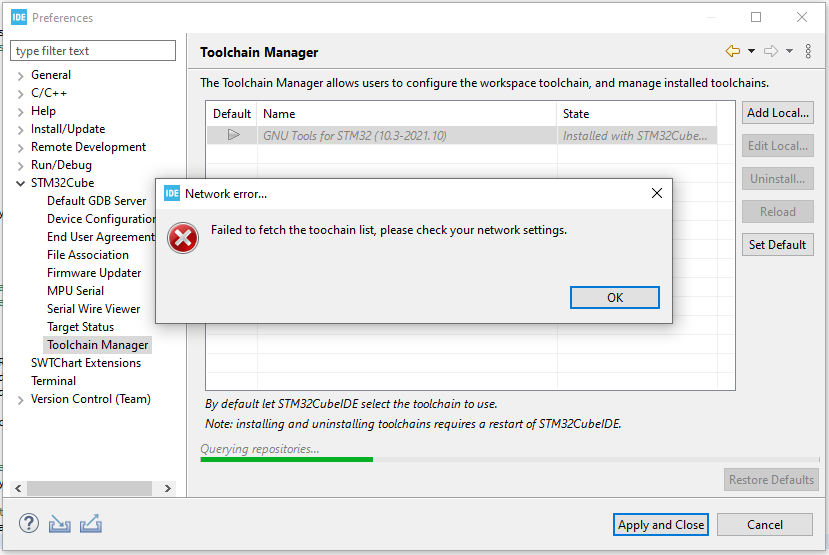
Task: Click the Export preferences icon
Action: [x=91, y=523]
